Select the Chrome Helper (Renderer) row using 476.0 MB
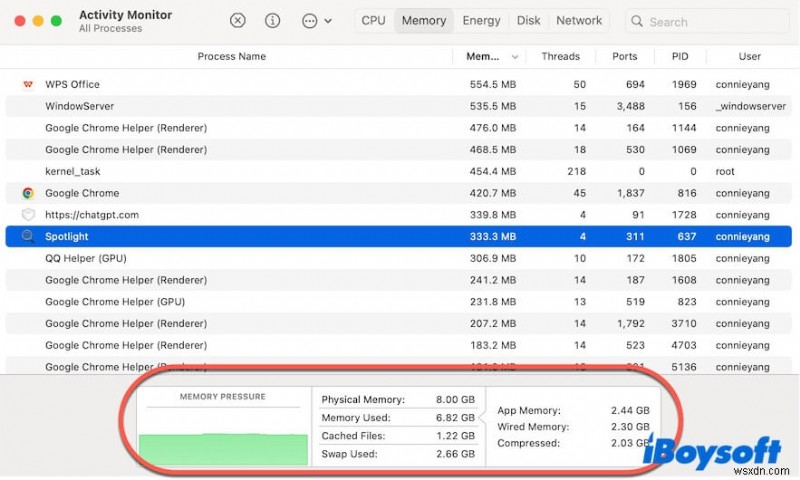This screenshot has height=480, width=800. tap(398, 128)
